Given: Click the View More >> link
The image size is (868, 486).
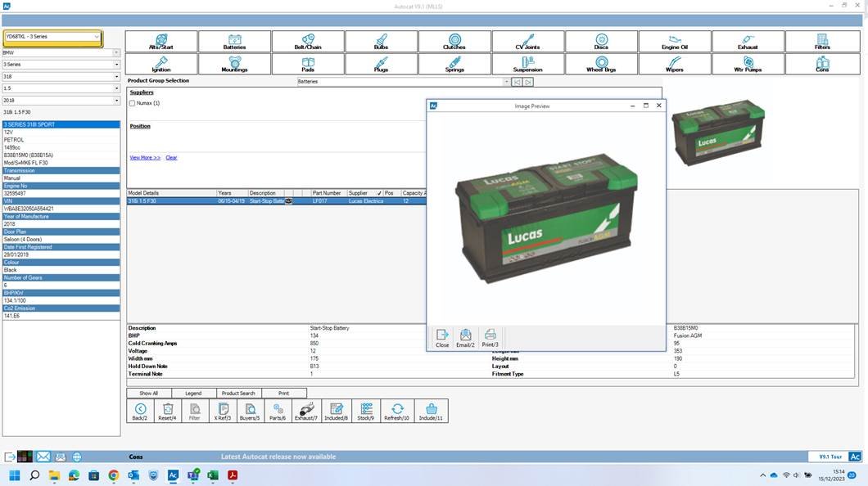Looking at the screenshot, I should 145,158.
